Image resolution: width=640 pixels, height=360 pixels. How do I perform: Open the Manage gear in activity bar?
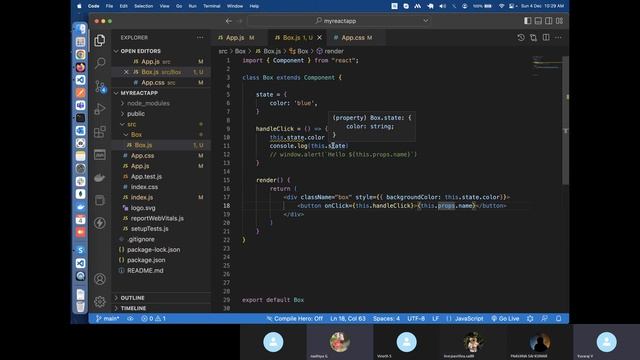(100, 302)
